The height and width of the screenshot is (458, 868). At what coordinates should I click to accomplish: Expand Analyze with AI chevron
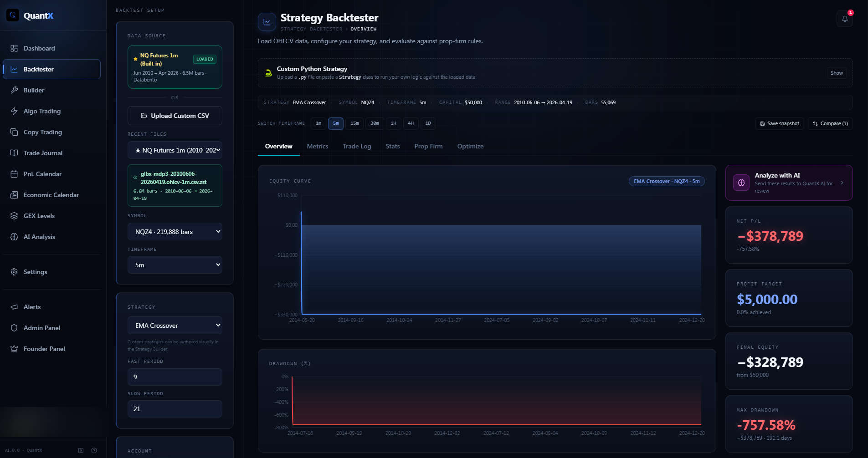click(x=842, y=183)
